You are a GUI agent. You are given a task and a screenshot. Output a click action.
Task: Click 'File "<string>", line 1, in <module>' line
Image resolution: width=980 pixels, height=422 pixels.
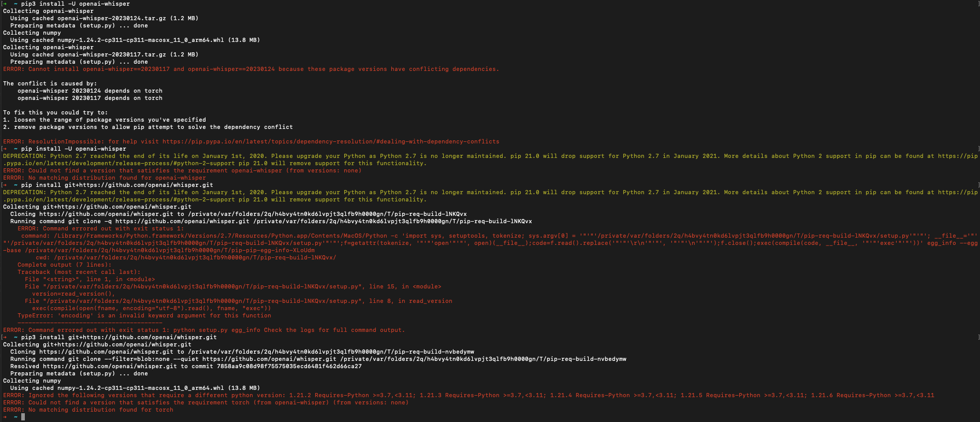(x=90, y=279)
